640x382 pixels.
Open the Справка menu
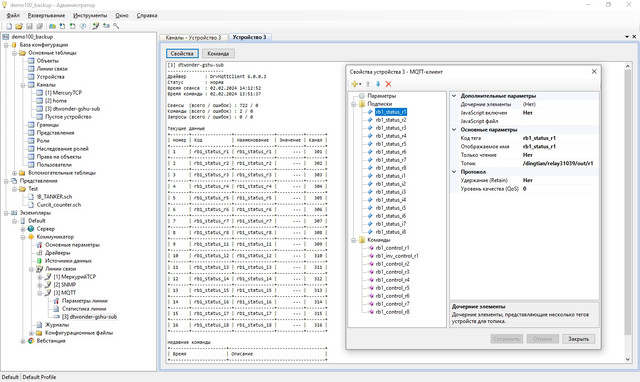pyautogui.click(x=147, y=16)
